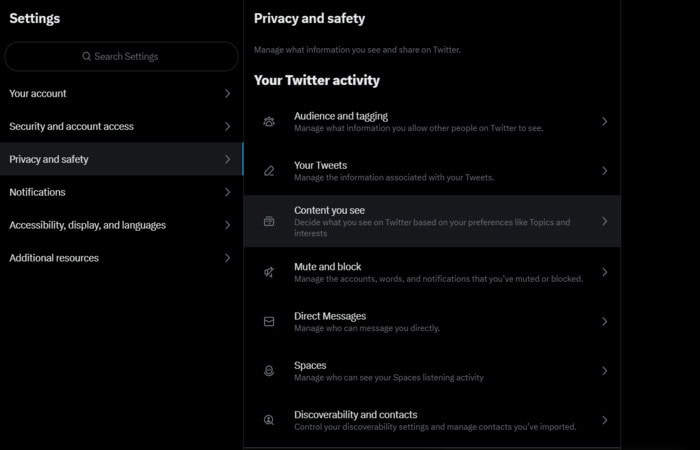Click chevron next to Security and account access
Viewport: 700px width, 450px height.
(228, 126)
